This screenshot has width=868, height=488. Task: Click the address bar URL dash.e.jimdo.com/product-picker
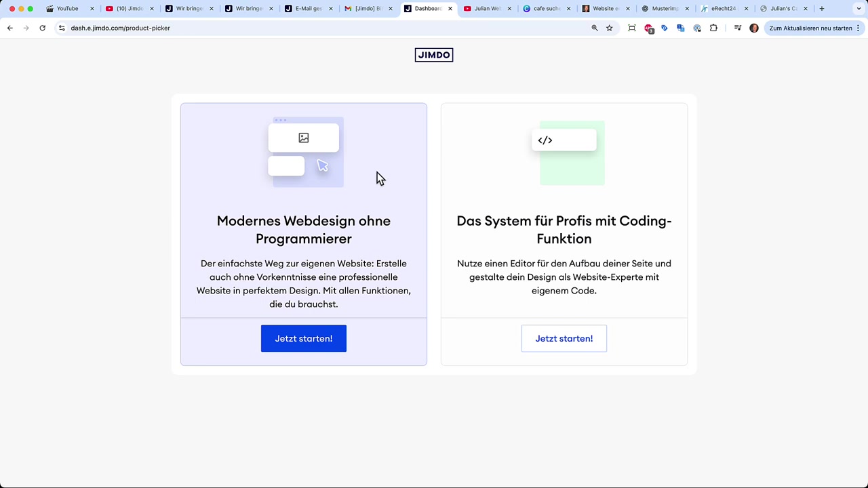tap(121, 28)
